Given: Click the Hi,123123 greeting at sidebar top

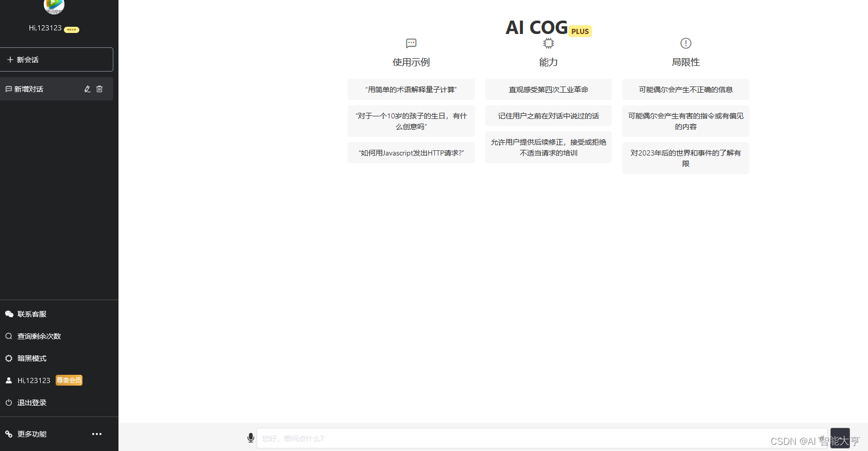Looking at the screenshot, I should (45, 28).
